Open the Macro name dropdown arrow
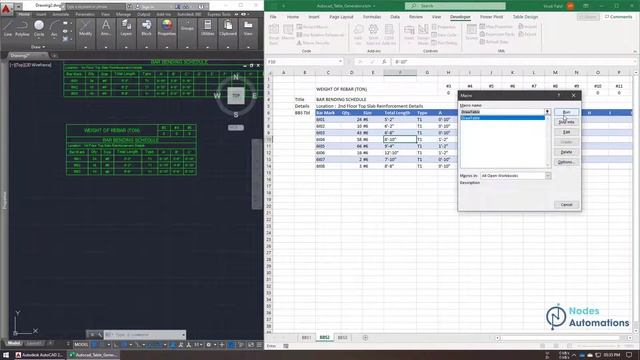Screen dimensions: 640x360 [547, 112]
